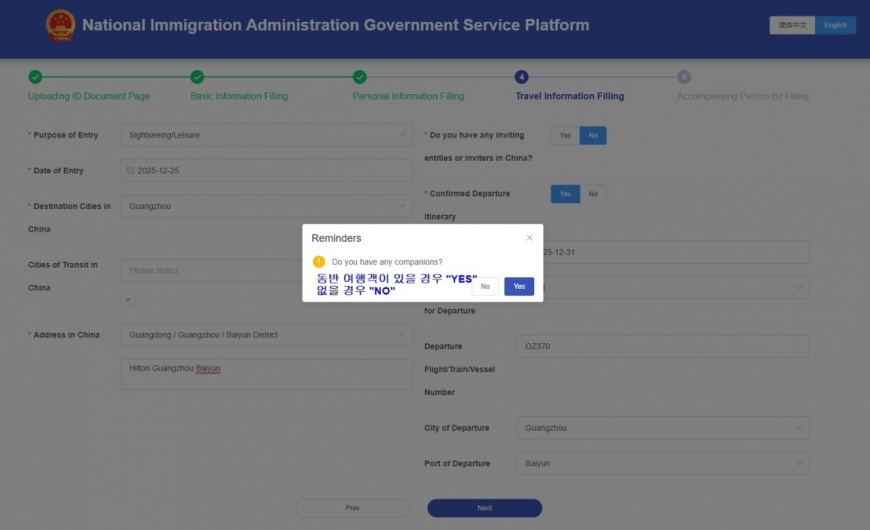Close the Reminders dialog with X
Screen dimensions: 870x530
[x=529, y=238]
